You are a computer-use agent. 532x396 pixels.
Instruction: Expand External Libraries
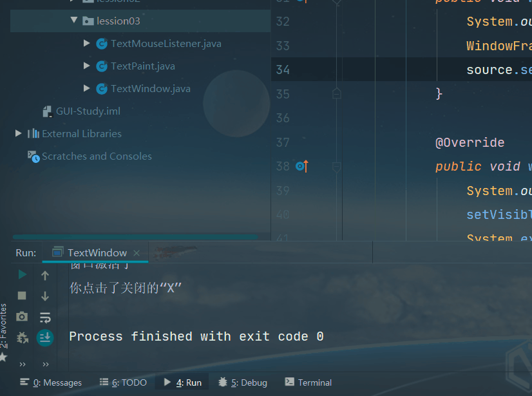(x=17, y=133)
